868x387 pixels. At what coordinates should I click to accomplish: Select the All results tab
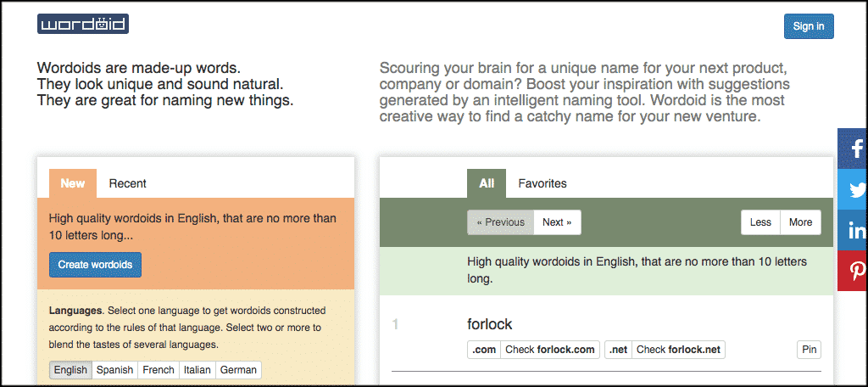[487, 183]
